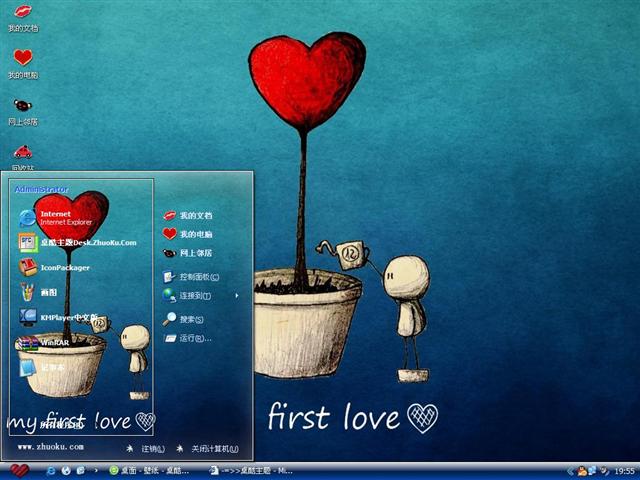
Task: Click the network monitors tray icon
Action: point(592,471)
